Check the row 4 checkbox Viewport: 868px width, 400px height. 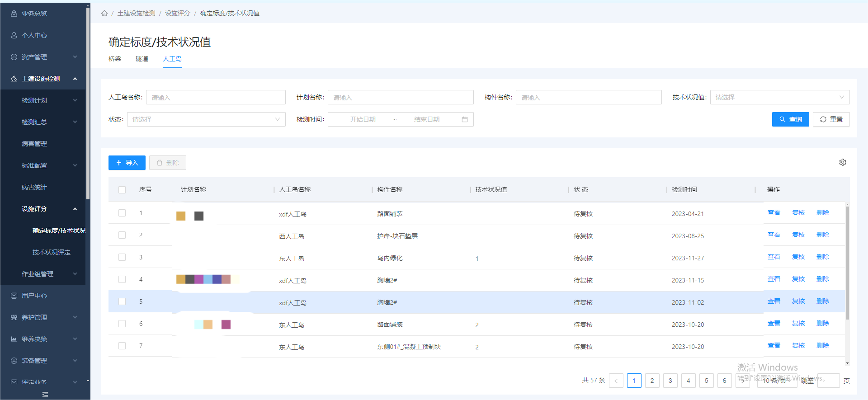[x=122, y=279]
